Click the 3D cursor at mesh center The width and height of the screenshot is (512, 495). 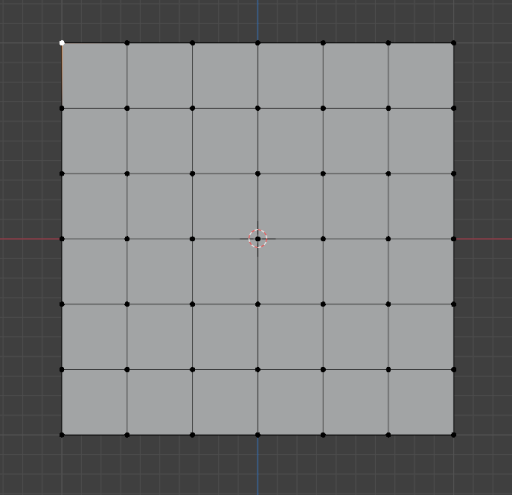point(258,239)
